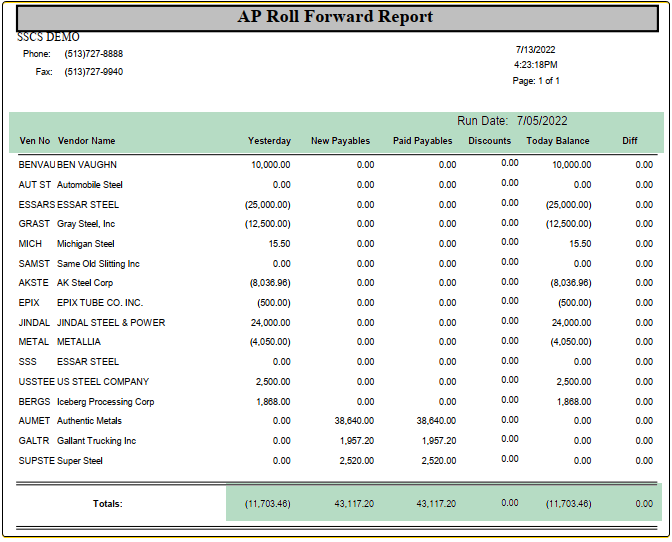
Task: Select the report date 7/13/2022
Action: (x=535, y=49)
